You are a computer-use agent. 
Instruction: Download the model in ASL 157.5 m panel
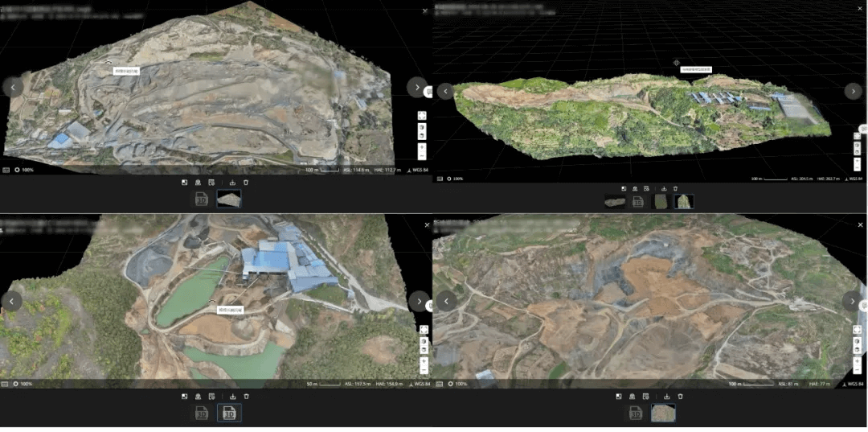coord(233,397)
